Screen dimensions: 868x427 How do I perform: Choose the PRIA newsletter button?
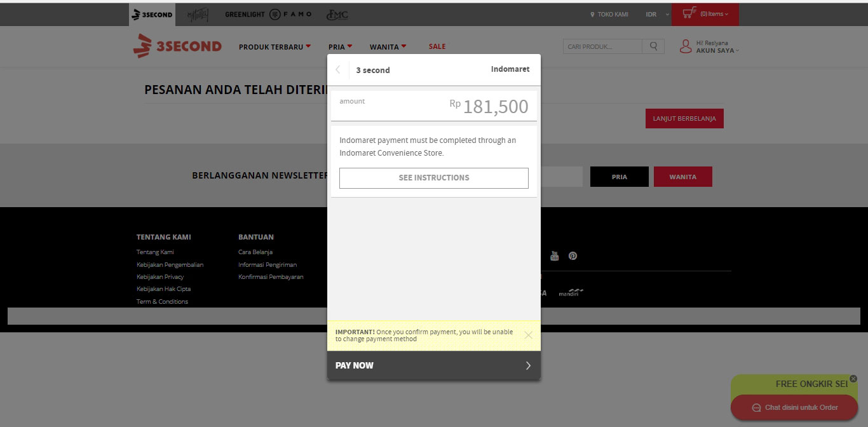[620, 177]
